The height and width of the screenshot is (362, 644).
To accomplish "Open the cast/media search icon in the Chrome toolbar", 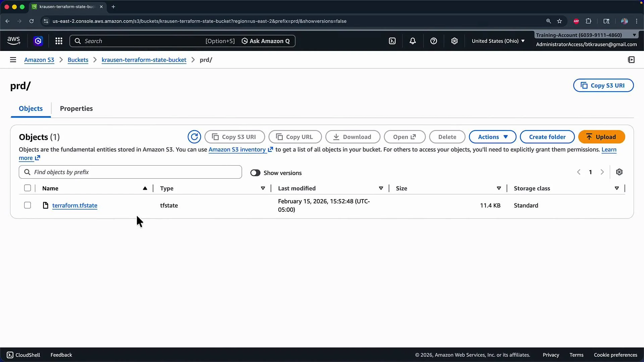I will (606, 21).
